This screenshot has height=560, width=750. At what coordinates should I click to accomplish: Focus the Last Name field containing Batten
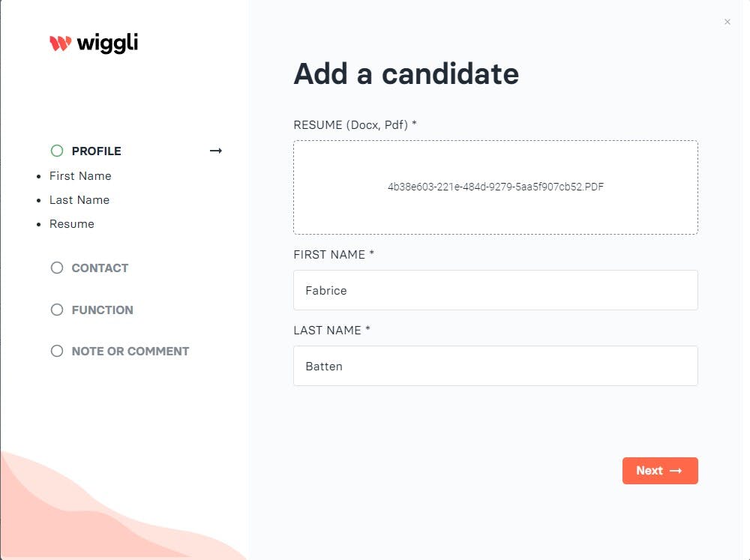tap(495, 366)
